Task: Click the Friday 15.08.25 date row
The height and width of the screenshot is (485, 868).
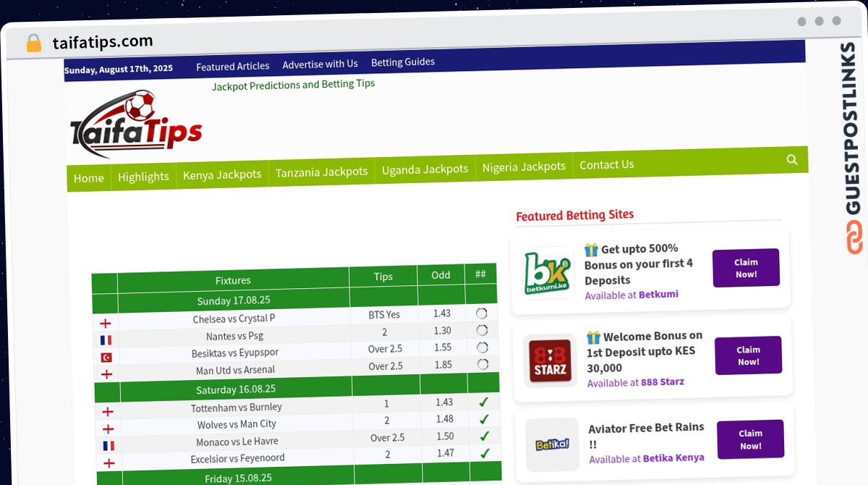Action: coord(238,478)
